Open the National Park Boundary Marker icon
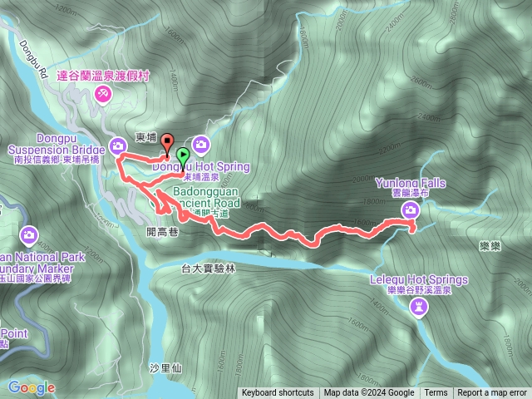Image resolution: width=532 pixels, height=399 pixels. [29, 235]
